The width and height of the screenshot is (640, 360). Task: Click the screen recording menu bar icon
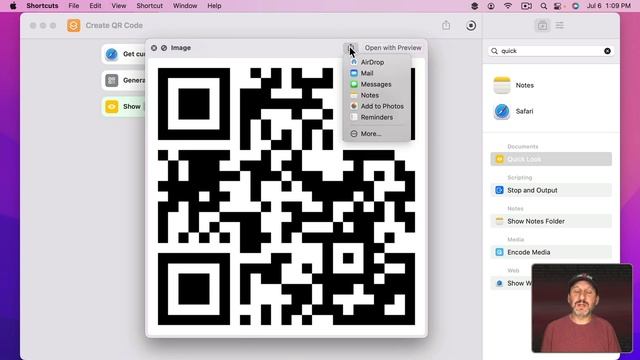tap(527, 6)
